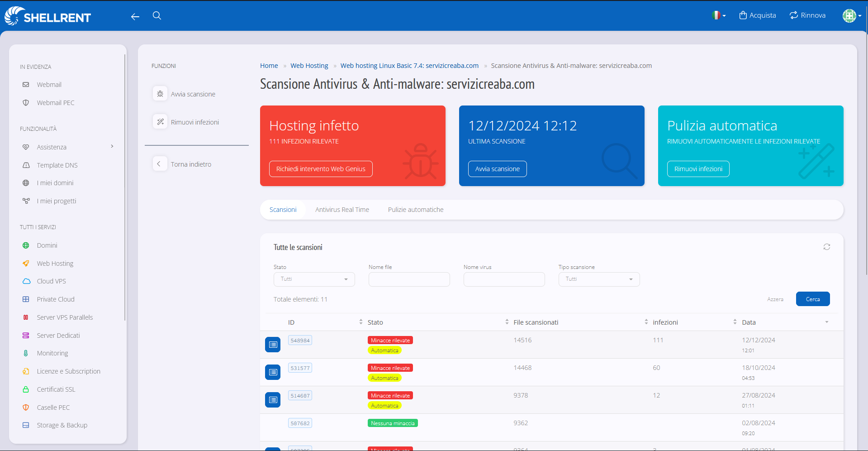Click scan ID 507682

tap(300, 423)
